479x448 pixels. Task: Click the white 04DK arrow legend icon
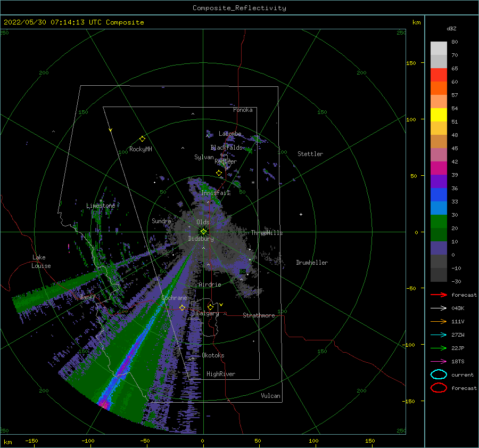pos(439,308)
